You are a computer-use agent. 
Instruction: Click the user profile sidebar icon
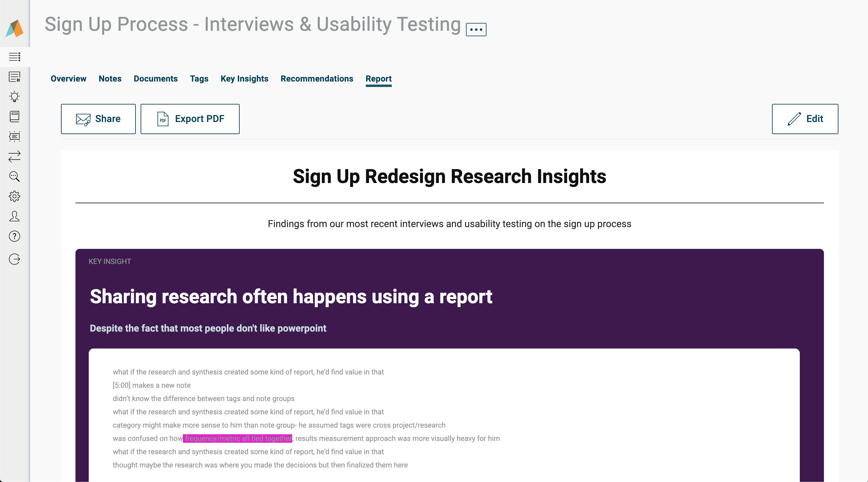point(14,216)
